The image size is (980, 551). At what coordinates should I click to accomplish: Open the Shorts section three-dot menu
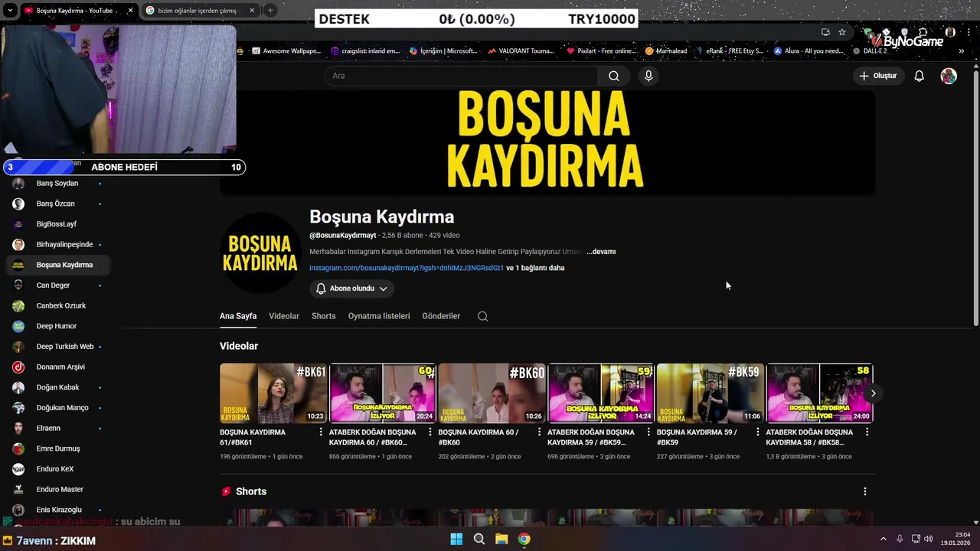pyautogui.click(x=865, y=491)
